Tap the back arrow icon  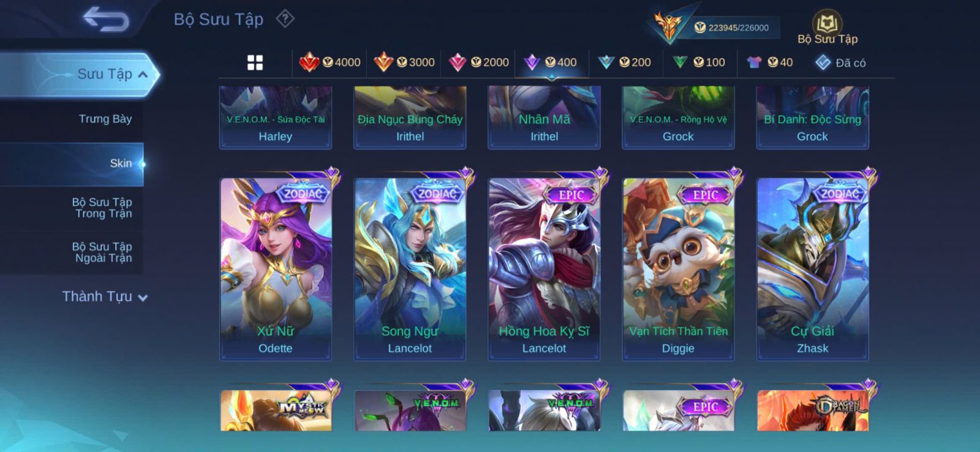point(106,18)
